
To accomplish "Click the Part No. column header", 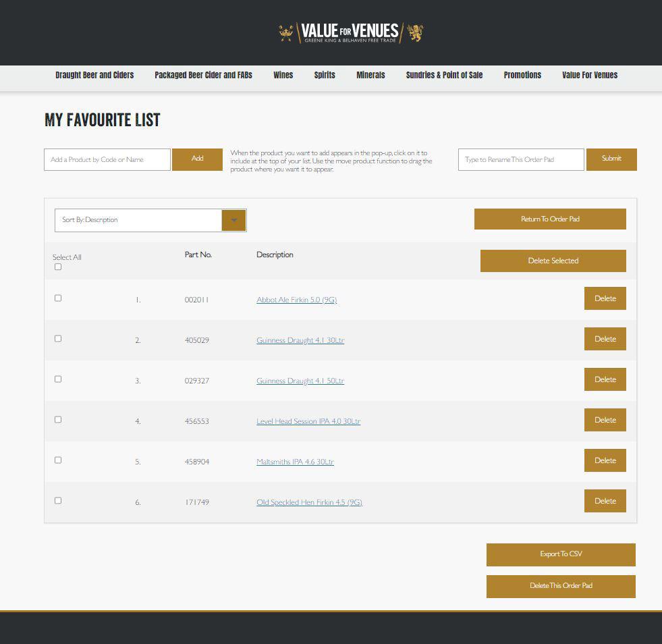I will click(198, 254).
